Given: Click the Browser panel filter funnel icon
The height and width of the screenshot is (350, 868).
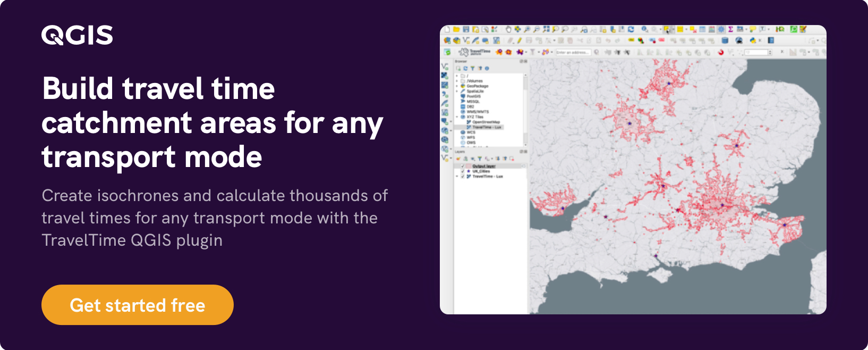Looking at the screenshot, I should pyautogui.click(x=472, y=68).
